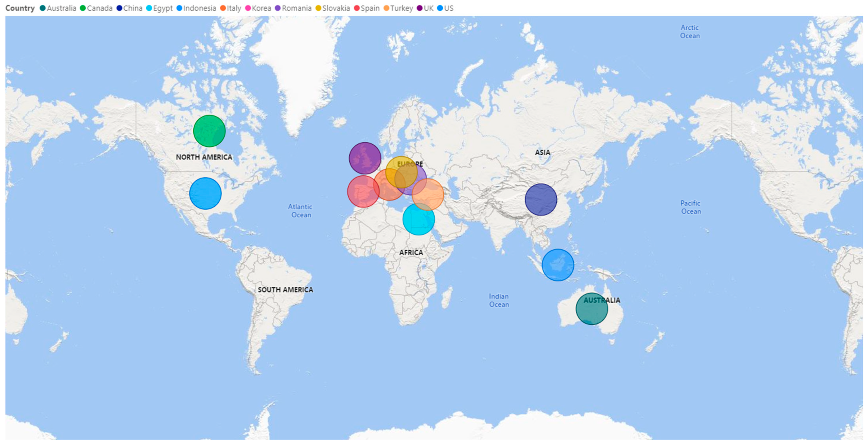Click Turkey legend entry
The image size is (868, 444).
coord(401,8)
